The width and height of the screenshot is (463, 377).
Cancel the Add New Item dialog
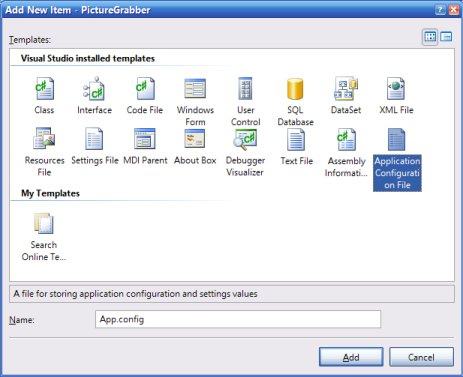pyautogui.click(x=421, y=357)
